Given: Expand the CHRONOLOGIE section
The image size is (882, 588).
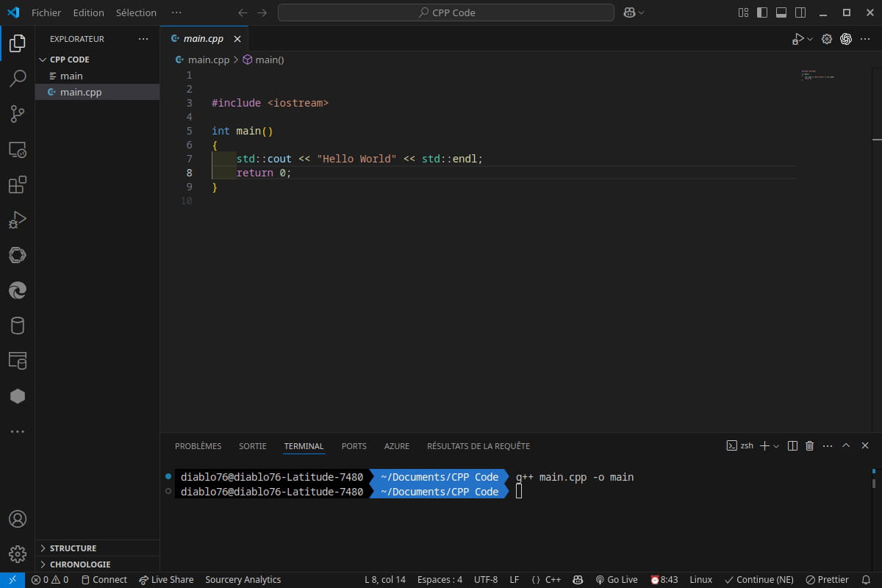Looking at the screenshot, I should [x=79, y=564].
